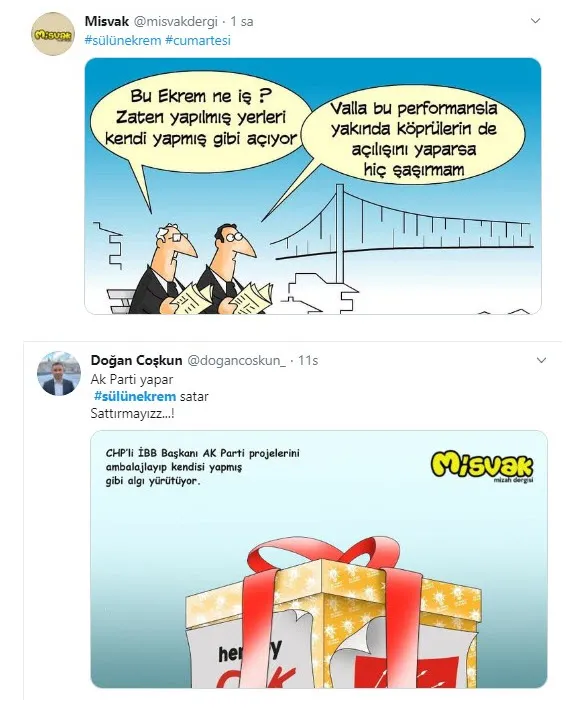Open #sülünekrem hashtag in Misvak tweet
The width and height of the screenshot is (566, 717).
pyautogui.click(x=123, y=40)
